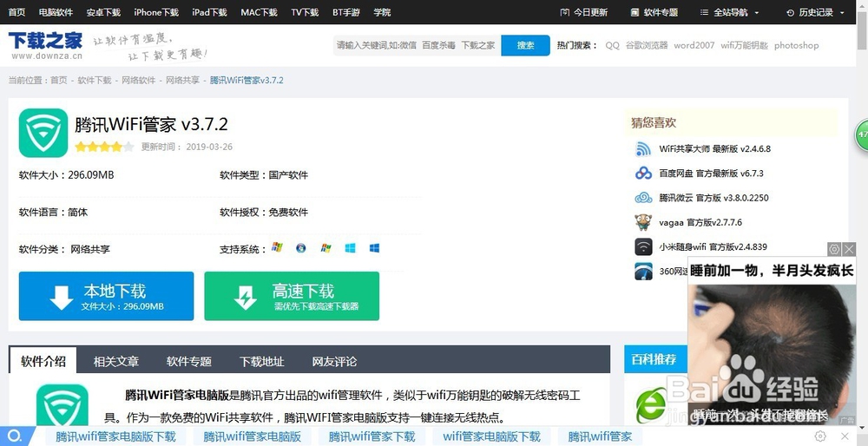The image size is (868, 446).
Task: Click 首页 in the breadcrumb path
Action: (59, 80)
